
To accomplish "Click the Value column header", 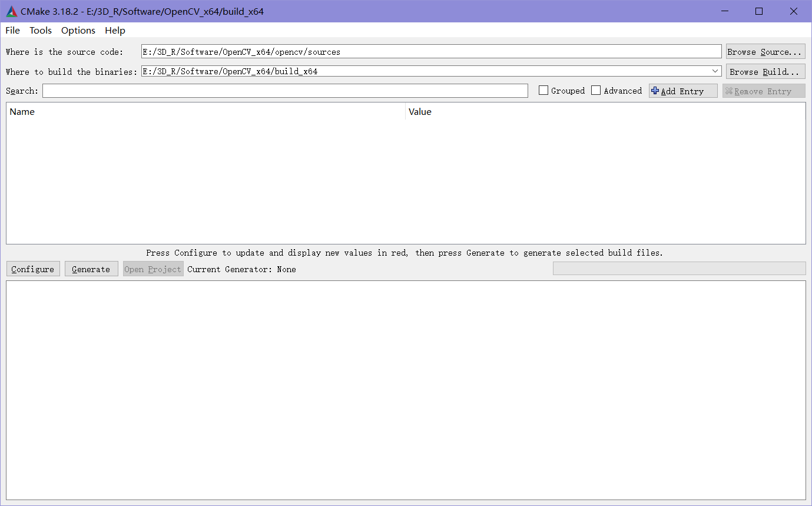I will click(605, 111).
